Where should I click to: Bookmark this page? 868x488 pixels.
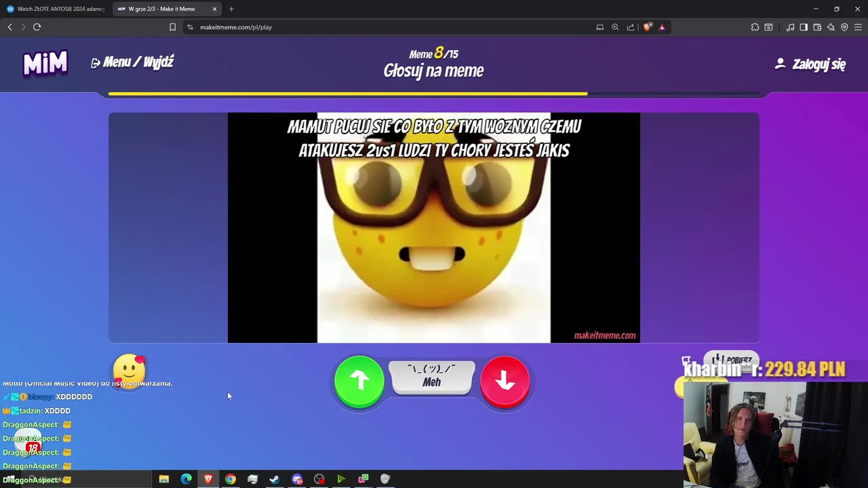[x=172, y=27]
